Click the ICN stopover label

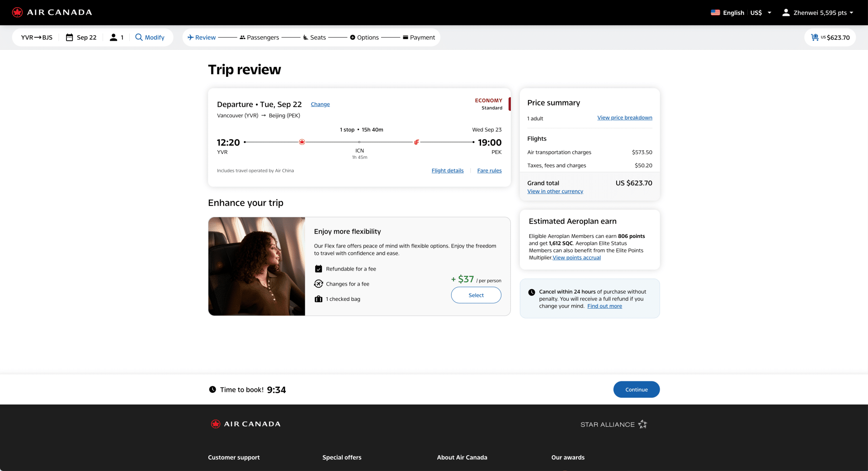click(359, 151)
